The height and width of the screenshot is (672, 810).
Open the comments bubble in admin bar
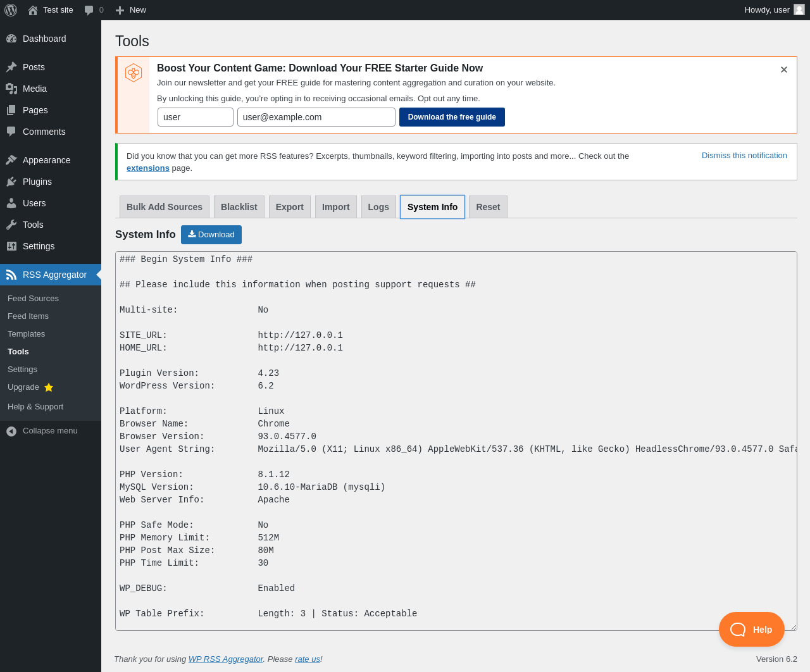tap(89, 10)
